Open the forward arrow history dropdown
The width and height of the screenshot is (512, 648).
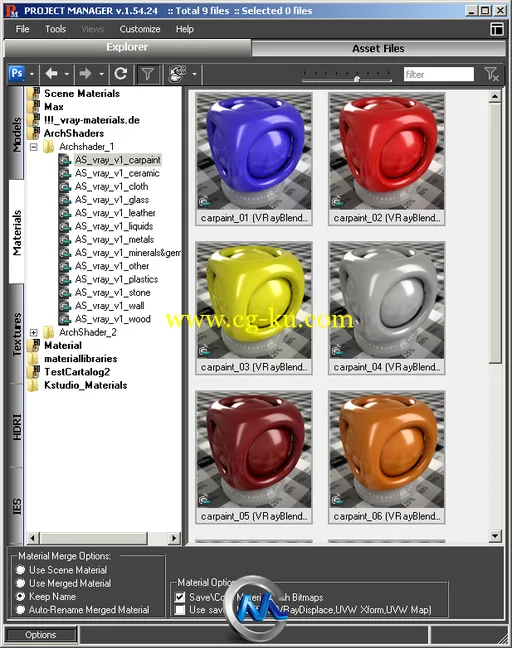click(101, 74)
